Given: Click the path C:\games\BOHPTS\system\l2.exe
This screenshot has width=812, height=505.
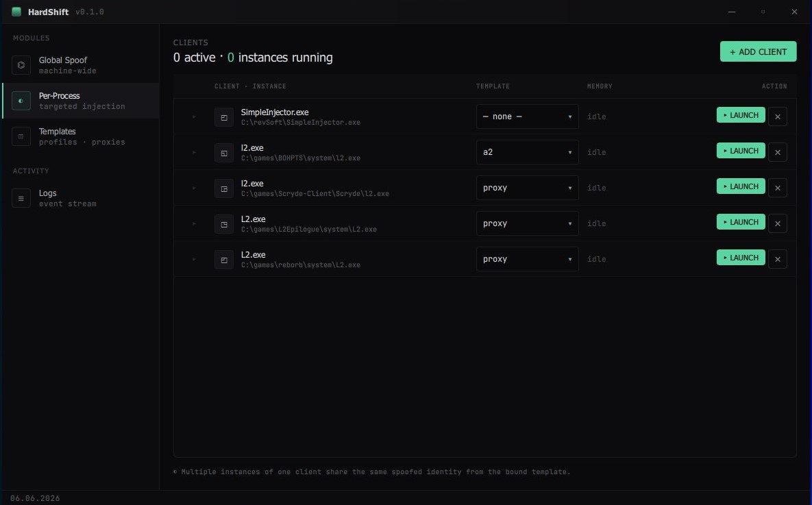Looking at the screenshot, I should coord(300,158).
